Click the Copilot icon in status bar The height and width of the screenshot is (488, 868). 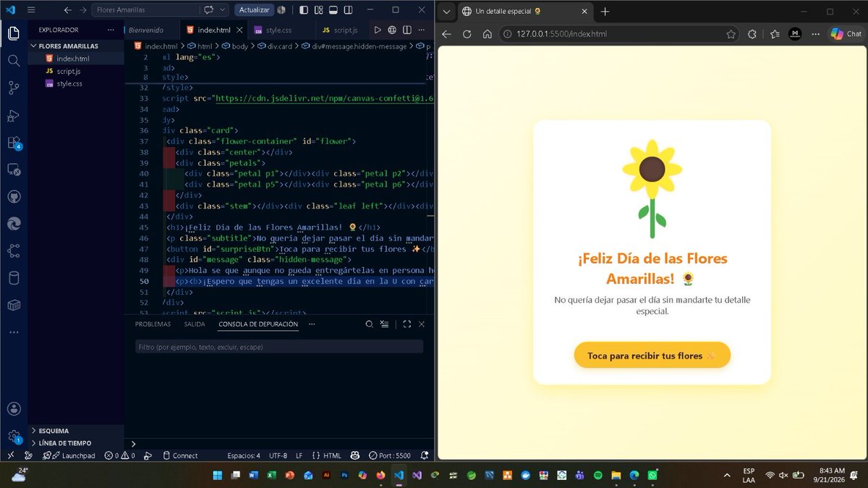point(355,455)
